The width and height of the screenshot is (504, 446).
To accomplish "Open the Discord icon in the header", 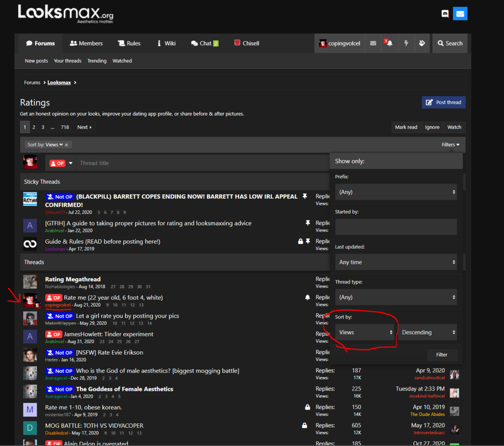I will point(445,14).
